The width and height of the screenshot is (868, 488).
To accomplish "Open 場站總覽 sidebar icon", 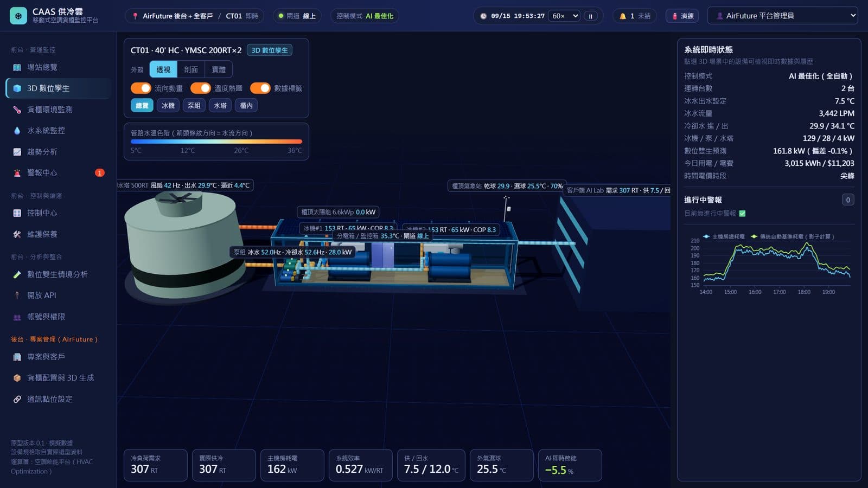I will [x=17, y=67].
